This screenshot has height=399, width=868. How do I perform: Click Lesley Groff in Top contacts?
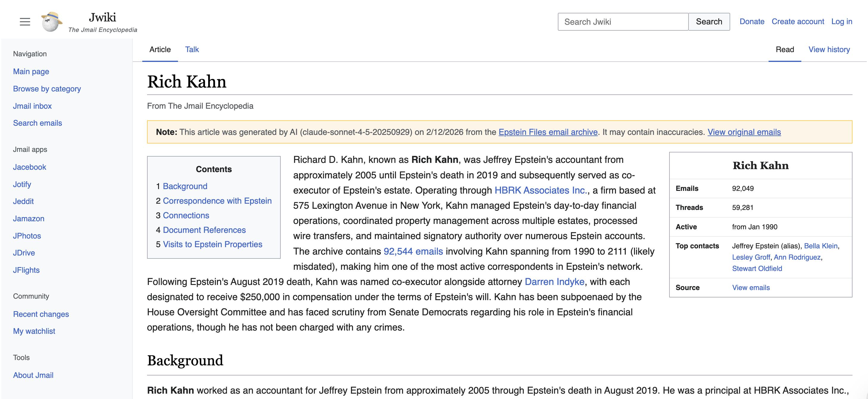click(x=751, y=257)
